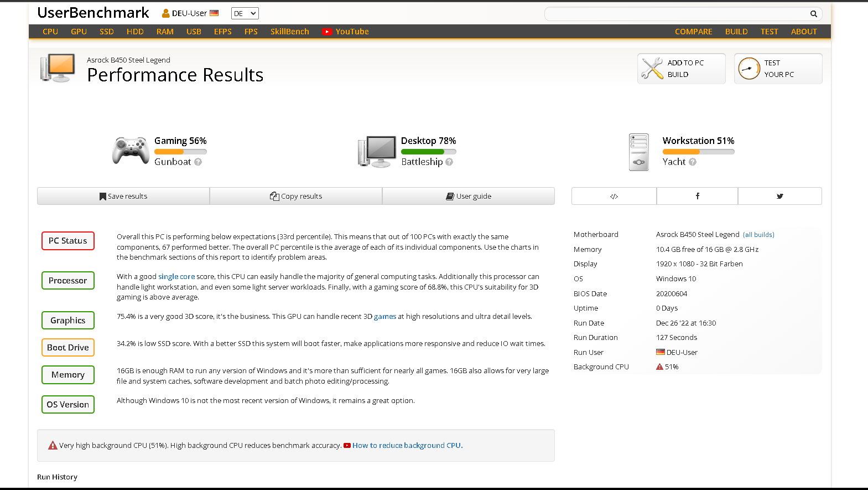Open How to reduce background CPU link

pyautogui.click(x=408, y=446)
